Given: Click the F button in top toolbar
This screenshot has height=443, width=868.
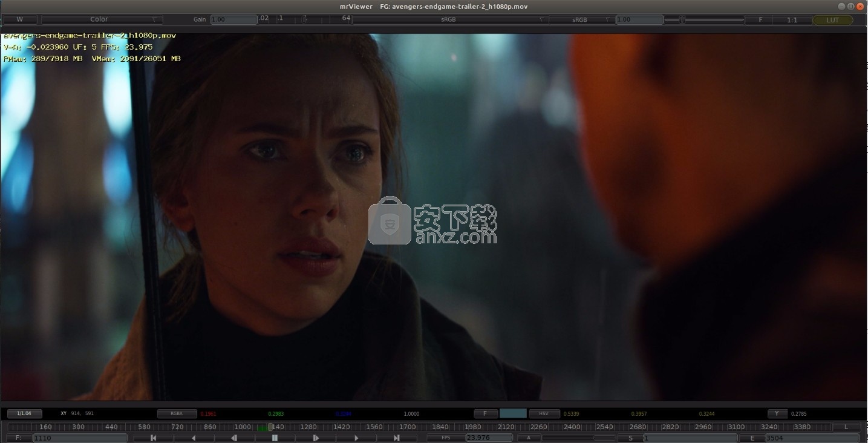Looking at the screenshot, I should [760, 20].
